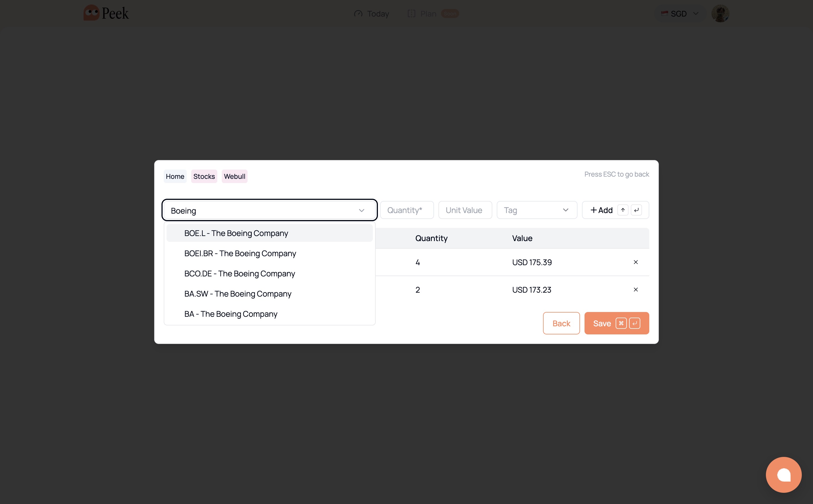Screen dimensions: 813x504
Task: Go to the Home breadcrumb
Action: 175,176
